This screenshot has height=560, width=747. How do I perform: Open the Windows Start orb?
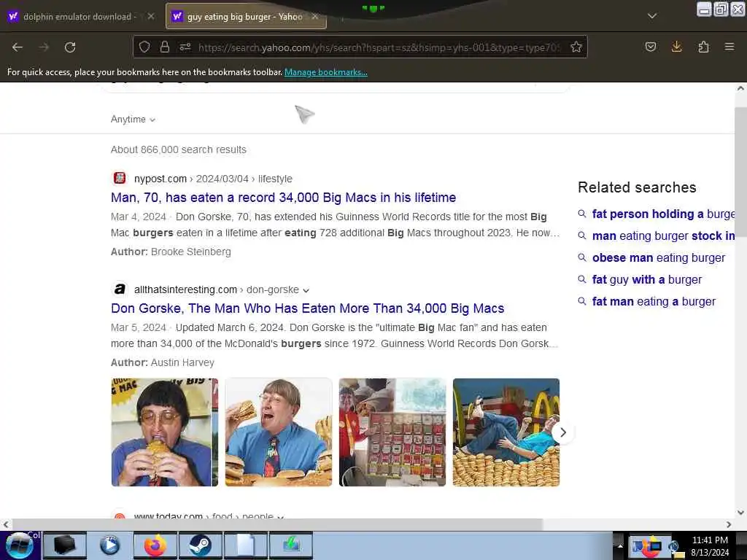[x=20, y=545]
